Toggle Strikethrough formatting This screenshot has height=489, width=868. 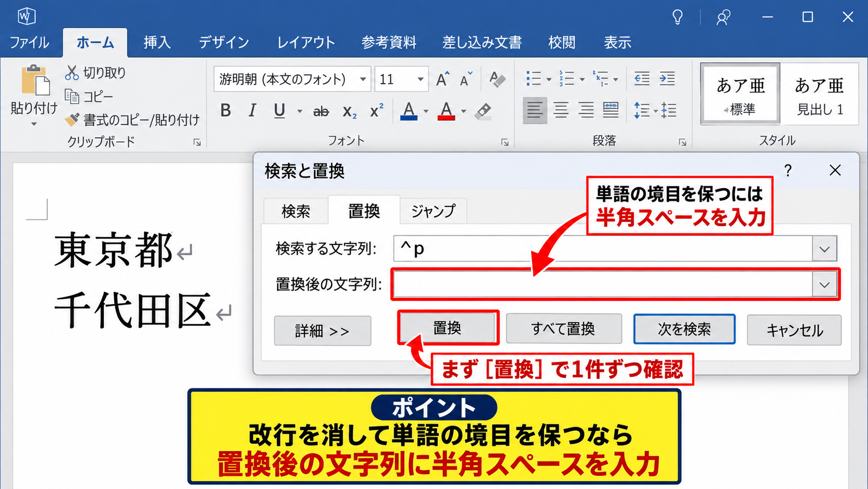[321, 111]
